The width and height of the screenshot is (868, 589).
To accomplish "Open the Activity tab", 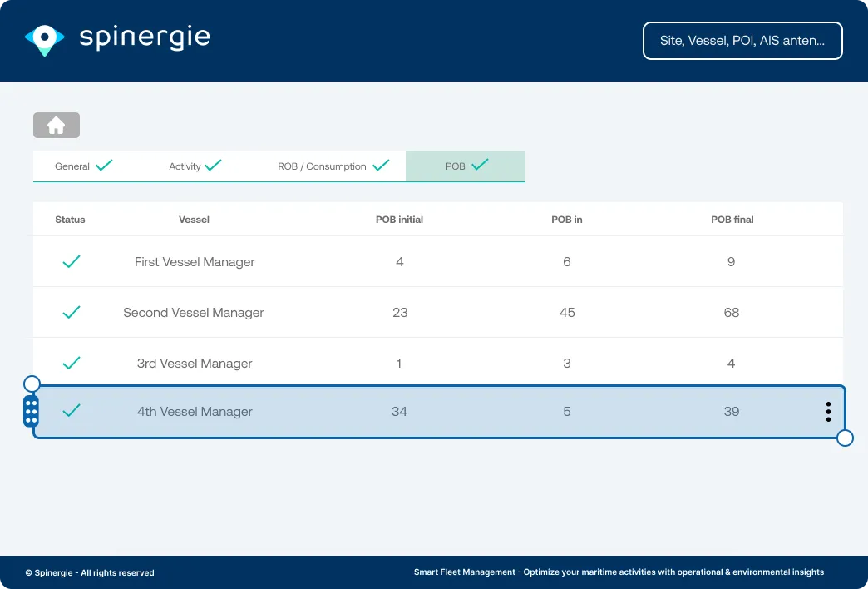I will (195, 166).
